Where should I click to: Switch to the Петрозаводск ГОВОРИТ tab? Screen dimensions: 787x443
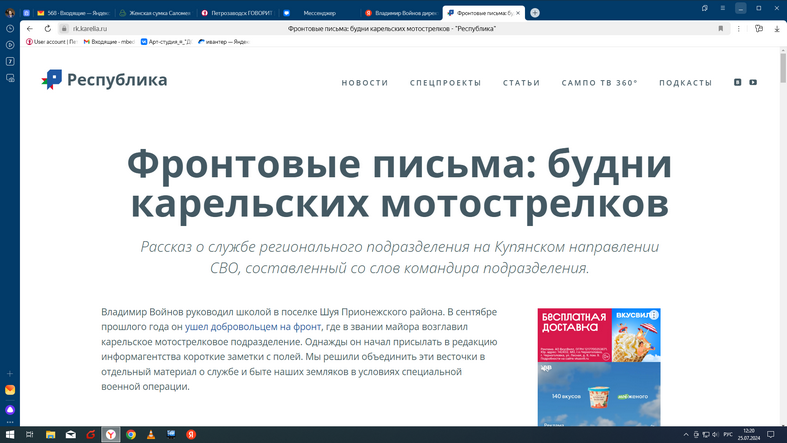click(x=236, y=13)
